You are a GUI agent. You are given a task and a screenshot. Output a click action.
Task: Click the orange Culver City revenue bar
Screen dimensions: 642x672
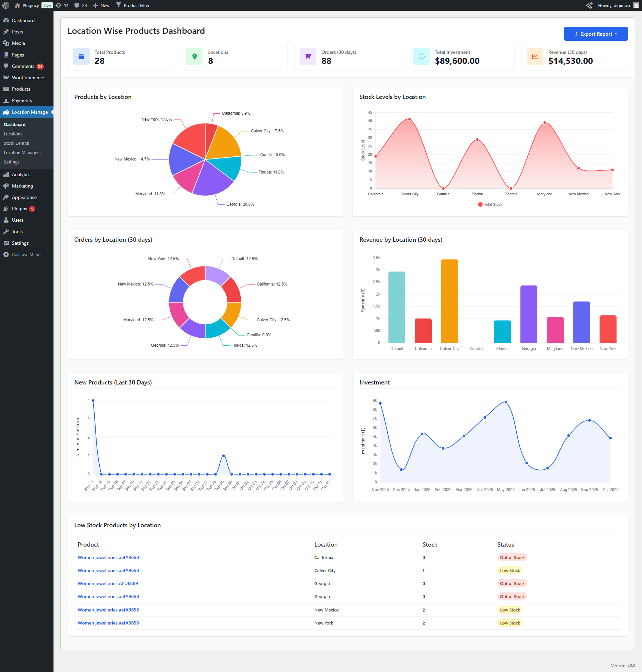pyautogui.click(x=449, y=301)
